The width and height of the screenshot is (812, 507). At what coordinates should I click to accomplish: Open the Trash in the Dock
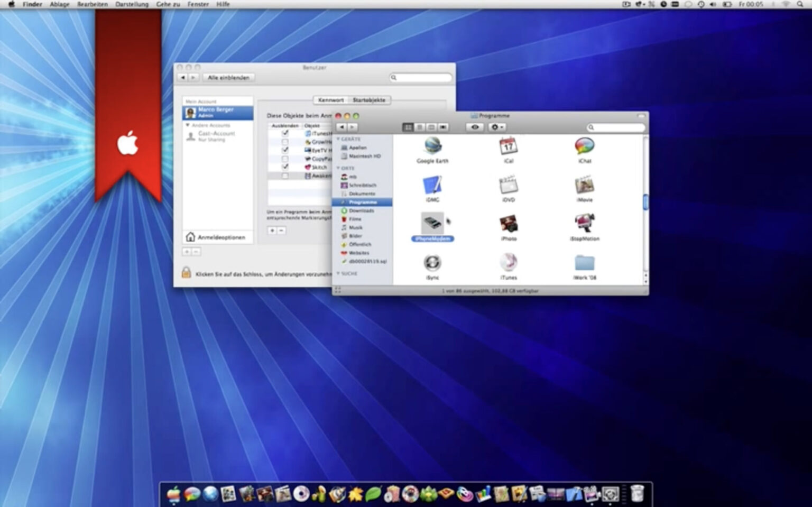click(x=638, y=494)
